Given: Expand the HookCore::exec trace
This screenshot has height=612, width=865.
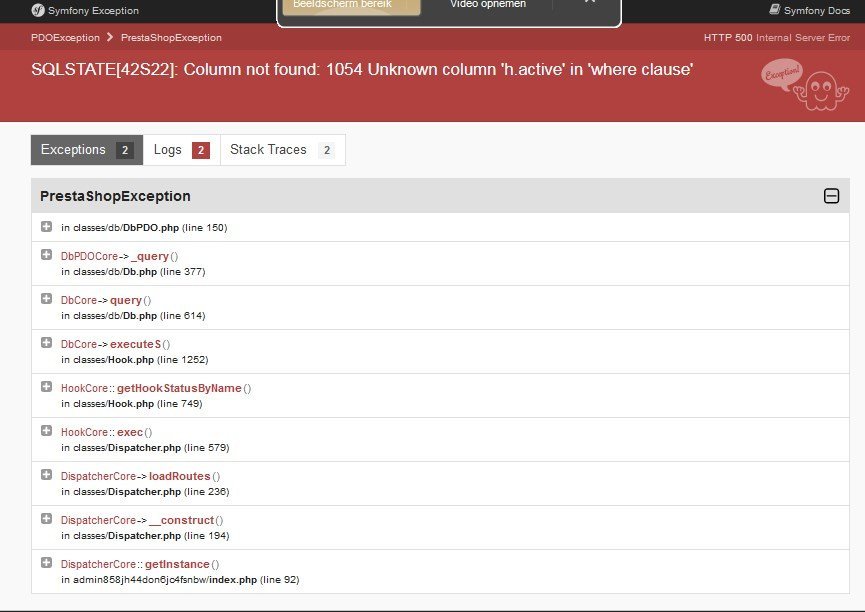Looking at the screenshot, I should tap(46, 431).
